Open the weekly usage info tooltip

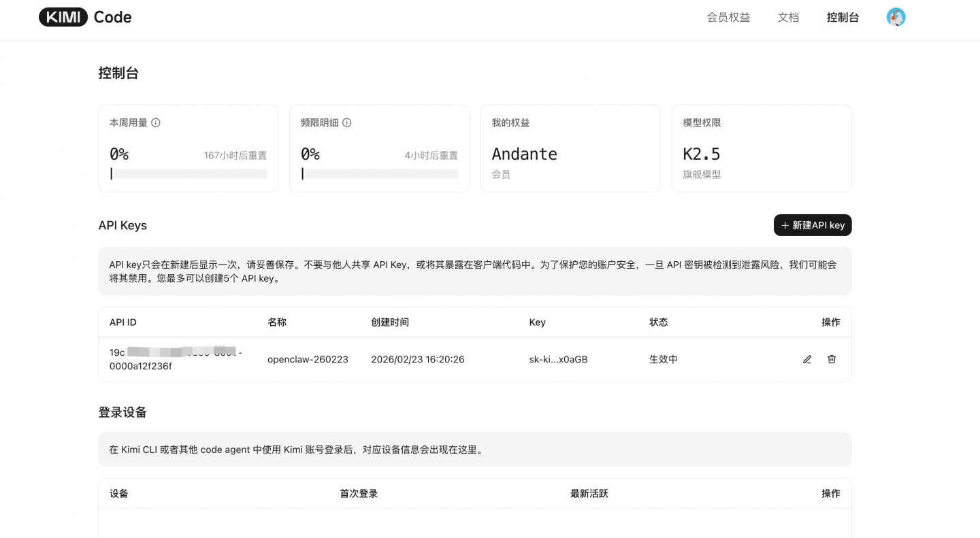(157, 122)
